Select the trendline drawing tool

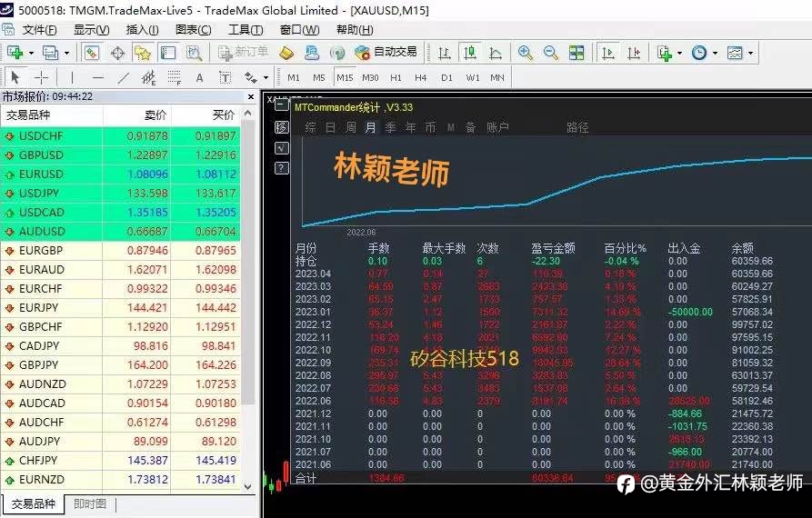click(x=123, y=77)
